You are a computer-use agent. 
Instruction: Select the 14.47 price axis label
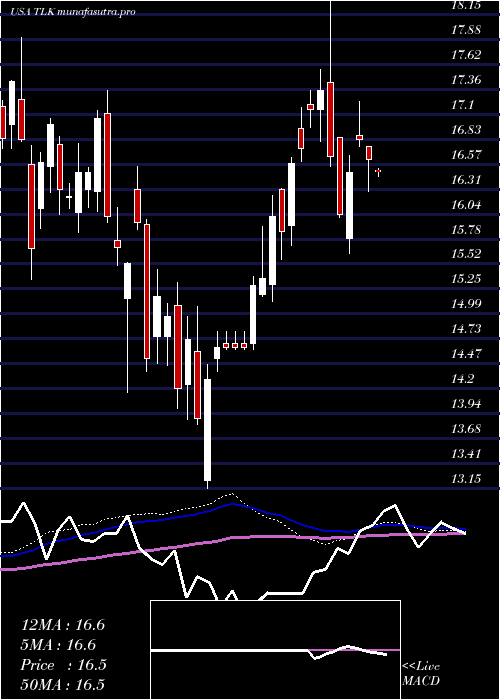point(466,354)
